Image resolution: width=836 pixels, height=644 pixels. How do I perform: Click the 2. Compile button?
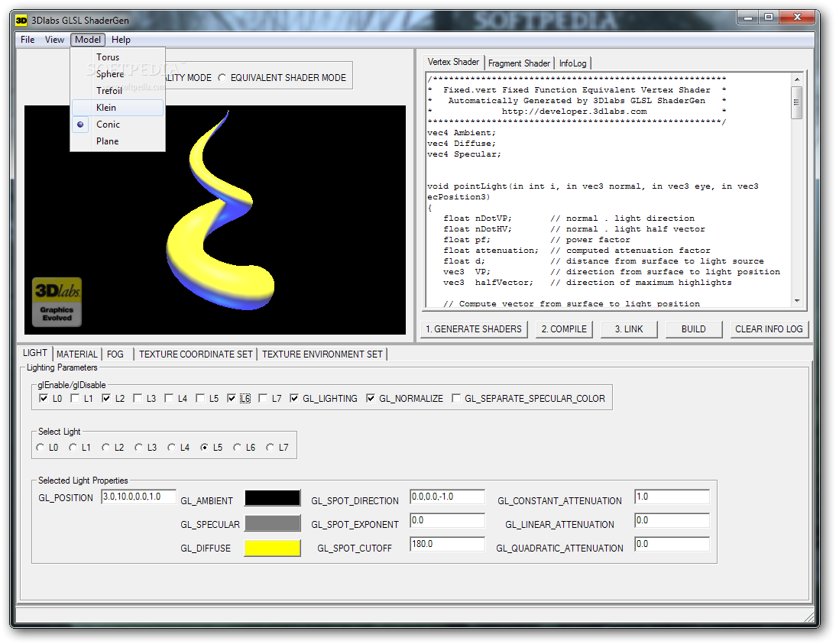[x=564, y=329]
